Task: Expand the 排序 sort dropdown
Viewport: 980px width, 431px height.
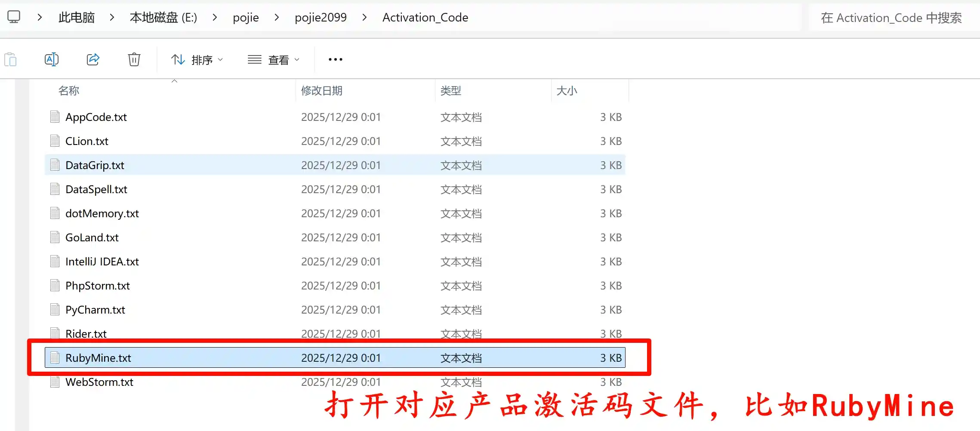Action: pos(197,59)
